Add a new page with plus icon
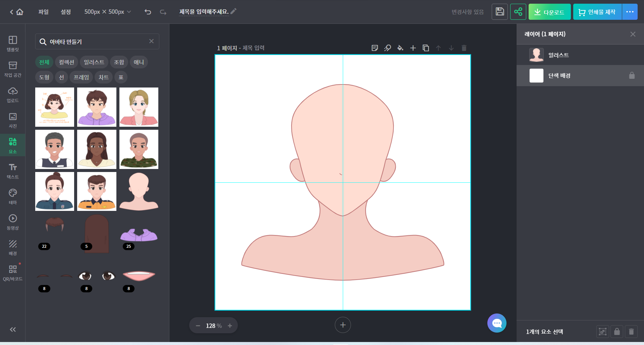The image size is (644, 345). [x=413, y=48]
